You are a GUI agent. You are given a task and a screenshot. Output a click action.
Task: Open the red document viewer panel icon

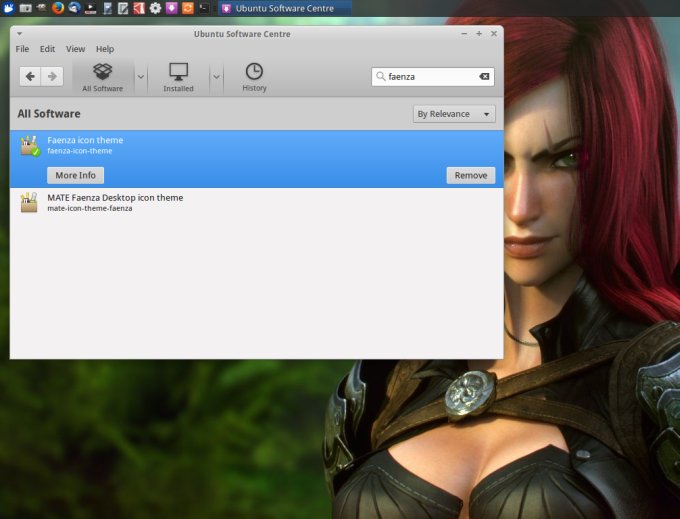(x=139, y=8)
